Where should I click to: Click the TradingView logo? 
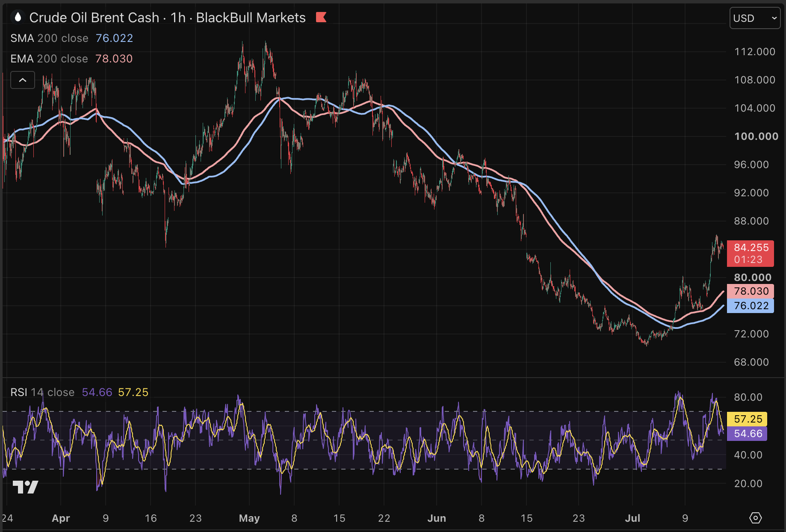[x=25, y=487]
